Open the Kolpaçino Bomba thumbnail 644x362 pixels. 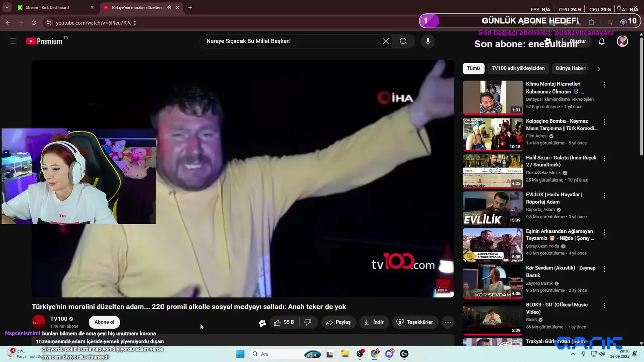[493, 134]
